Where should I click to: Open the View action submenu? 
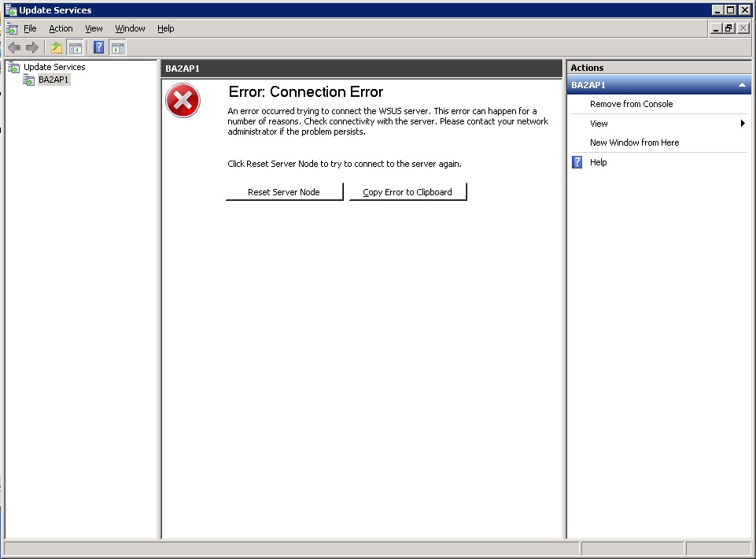(x=599, y=124)
